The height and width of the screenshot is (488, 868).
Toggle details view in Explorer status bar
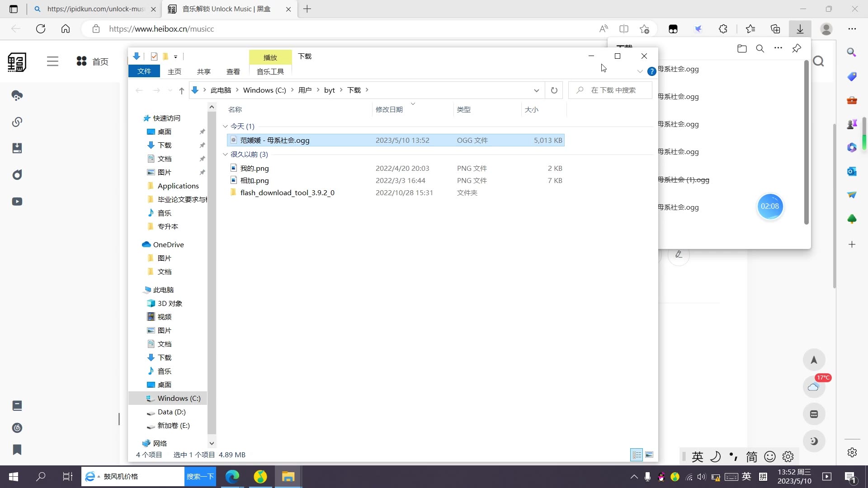click(637, 455)
